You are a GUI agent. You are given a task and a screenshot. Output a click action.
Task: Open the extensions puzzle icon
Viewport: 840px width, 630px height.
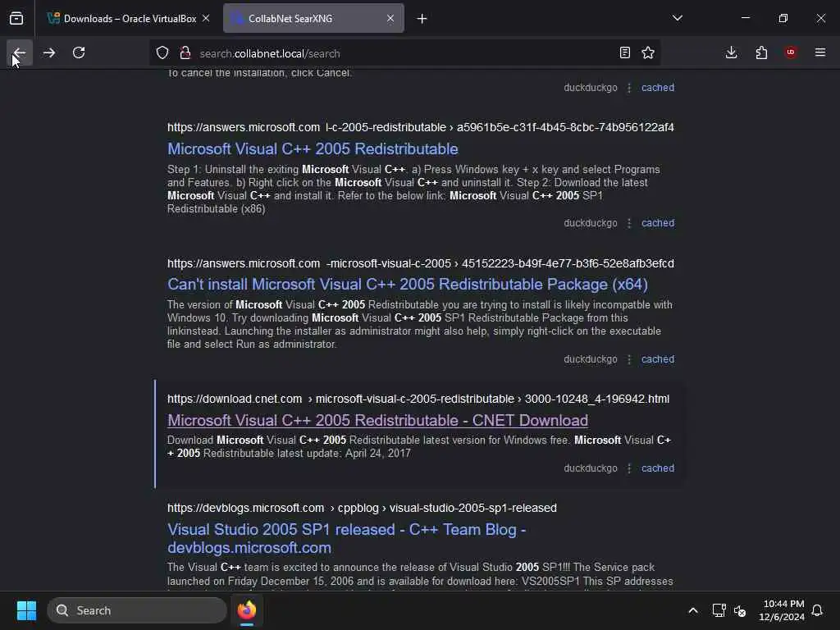pos(761,52)
